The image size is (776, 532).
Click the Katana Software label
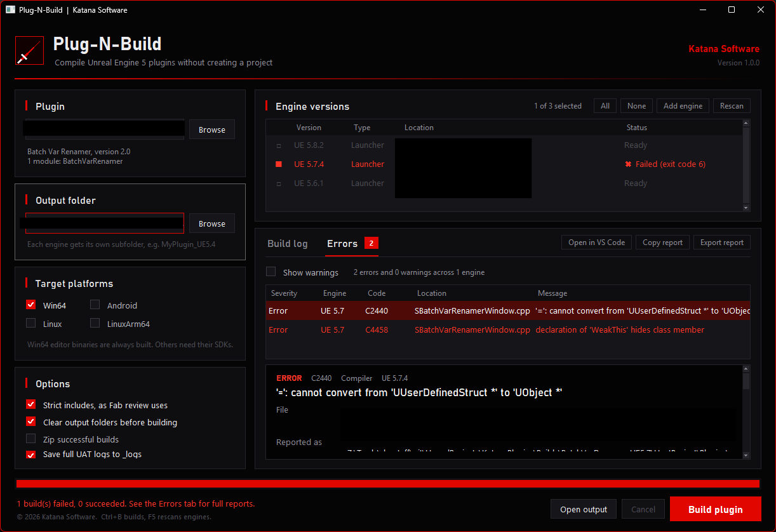724,49
